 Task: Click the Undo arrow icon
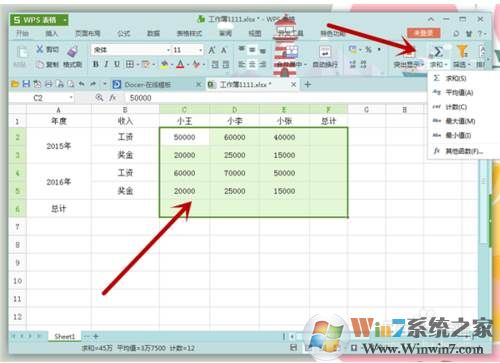[82, 84]
